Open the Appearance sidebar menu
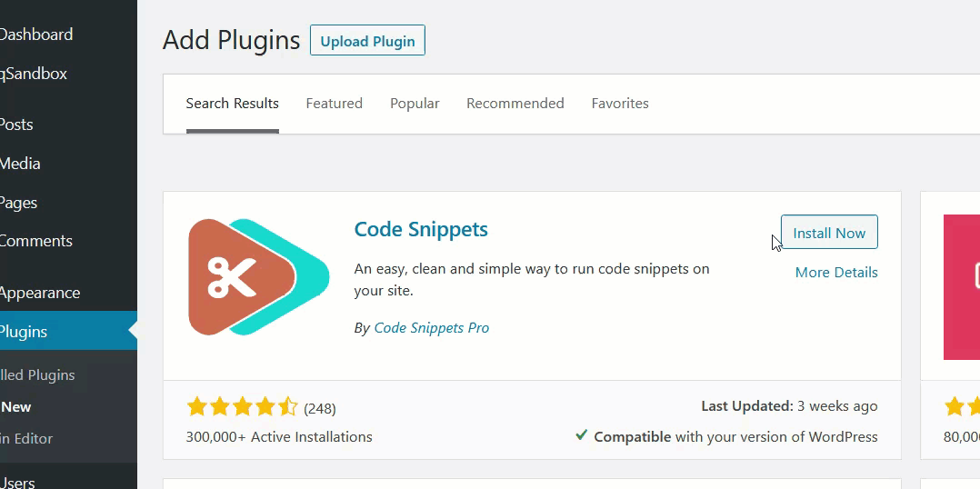The width and height of the screenshot is (980, 489). pos(40,293)
